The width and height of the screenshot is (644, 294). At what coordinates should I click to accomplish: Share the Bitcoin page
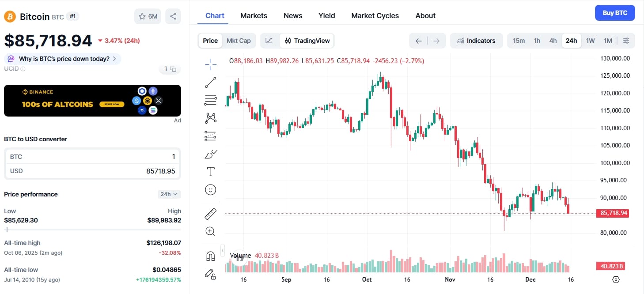pyautogui.click(x=173, y=16)
